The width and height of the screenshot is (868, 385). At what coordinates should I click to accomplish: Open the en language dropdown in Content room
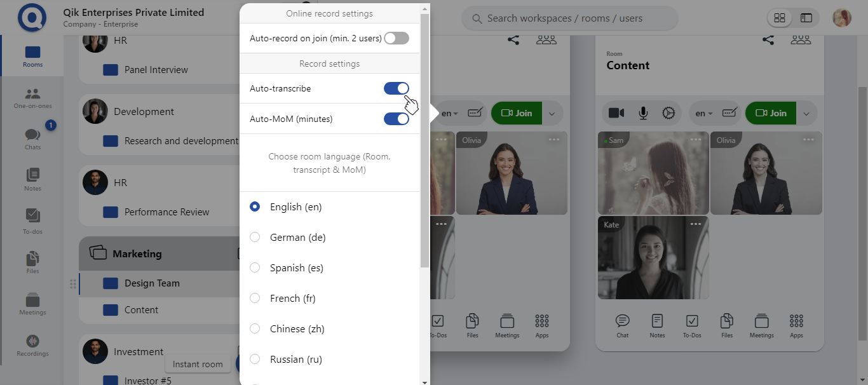point(702,112)
